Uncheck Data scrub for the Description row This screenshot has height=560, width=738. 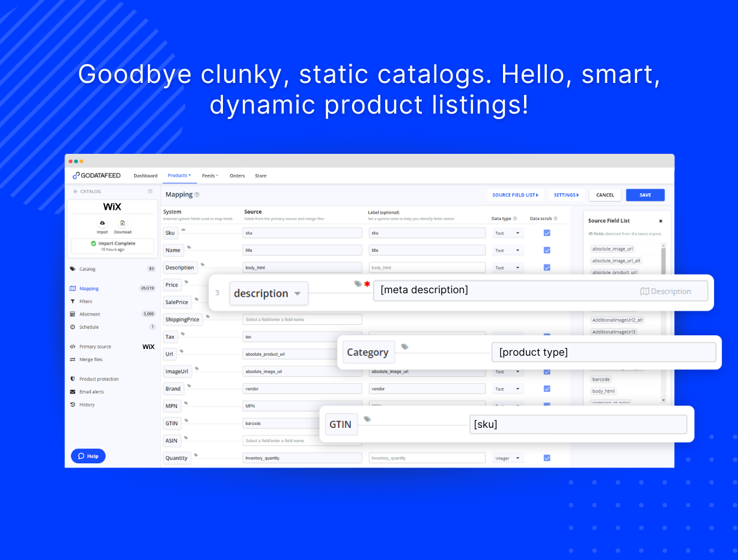(x=547, y=267)
